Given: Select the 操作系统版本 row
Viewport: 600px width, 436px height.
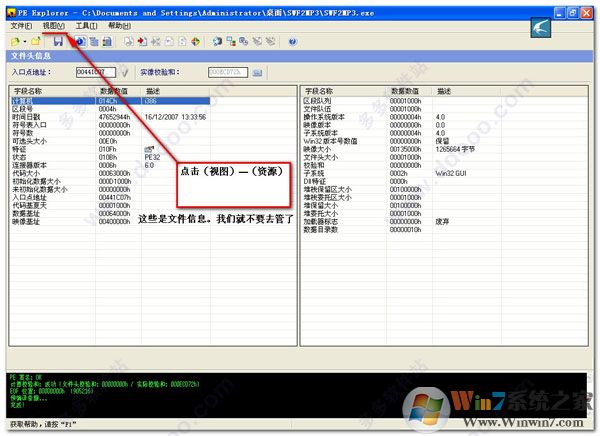Looking at the screenshot, I should click(x=401, y=117).
